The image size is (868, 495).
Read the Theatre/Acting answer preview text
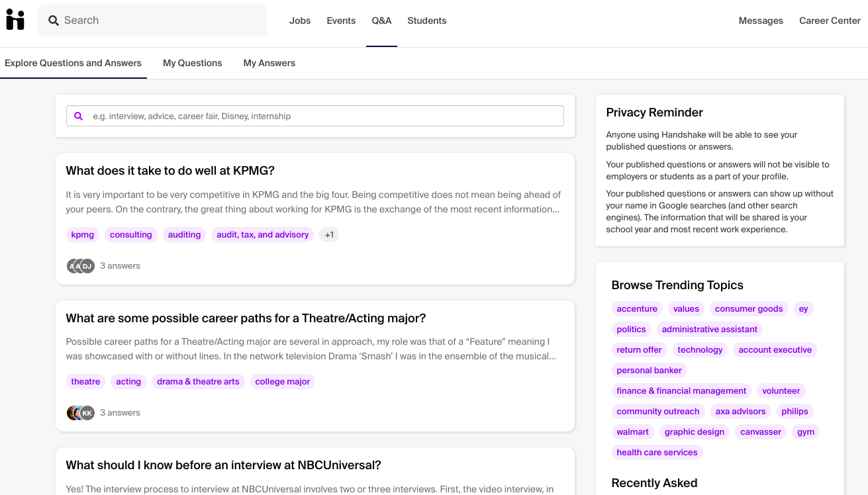tap(311, 349)
